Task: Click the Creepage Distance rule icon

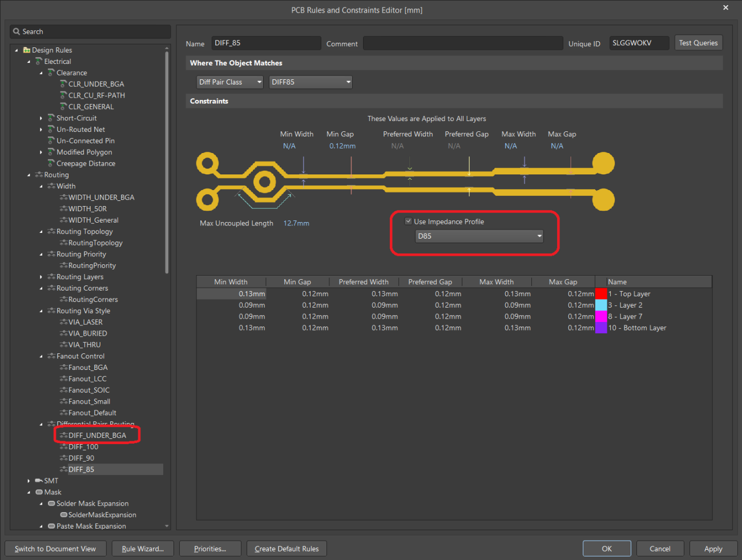Action: [x=51, y=163]
